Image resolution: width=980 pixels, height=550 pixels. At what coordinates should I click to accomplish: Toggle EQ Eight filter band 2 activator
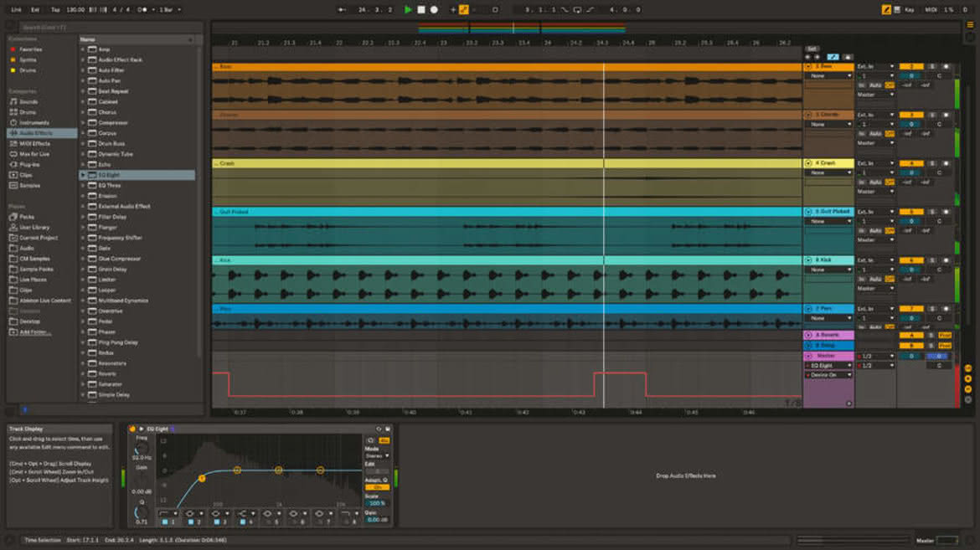click(x=191, y=522)
